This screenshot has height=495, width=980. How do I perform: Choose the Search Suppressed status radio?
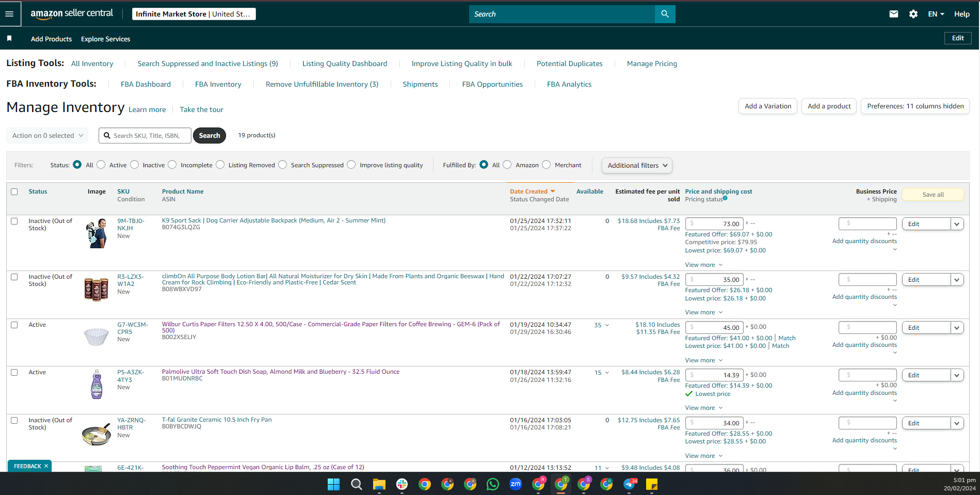point(283,165)
